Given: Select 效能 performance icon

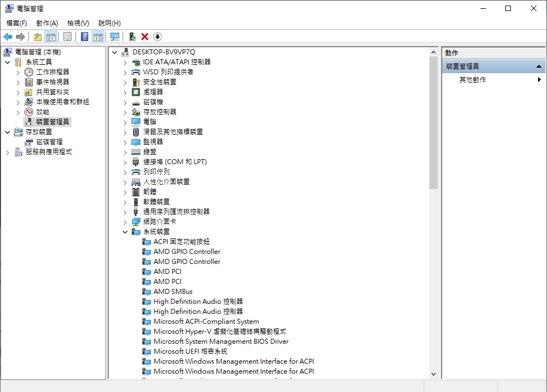Looking at the screenshot, I should [29, 112].
